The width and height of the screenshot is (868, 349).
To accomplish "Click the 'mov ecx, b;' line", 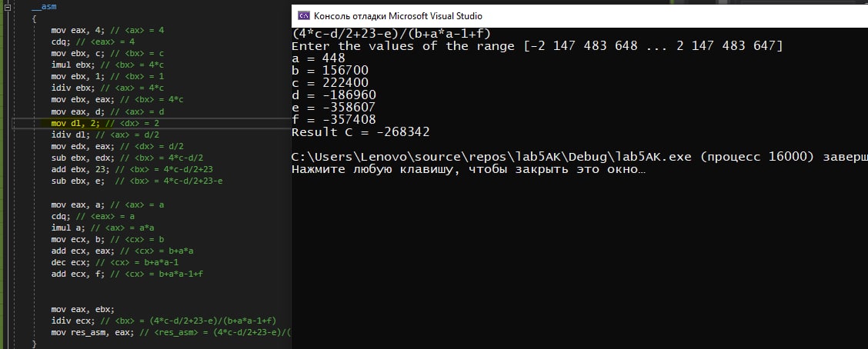I will click(108, 240).
